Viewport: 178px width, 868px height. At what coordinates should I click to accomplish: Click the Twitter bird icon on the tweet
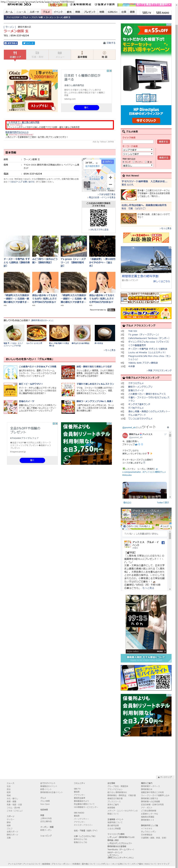pos(165,434)
